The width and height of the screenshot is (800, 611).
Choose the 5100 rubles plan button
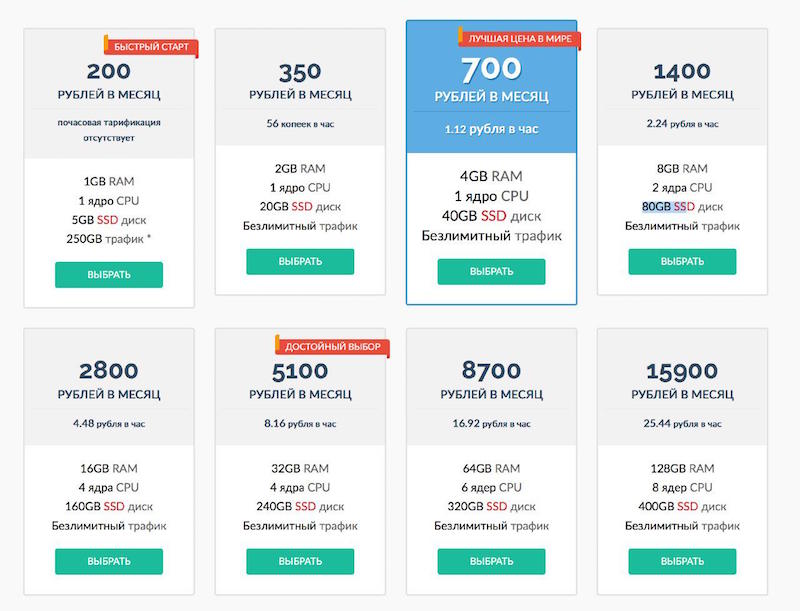(x=300, y=561)
